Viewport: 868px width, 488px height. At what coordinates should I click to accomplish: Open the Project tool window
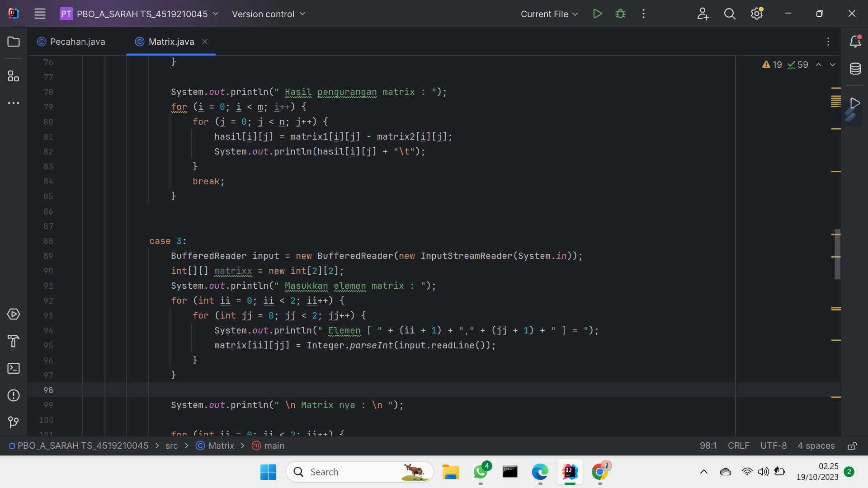pyautogui.click(x=14, y=42)
